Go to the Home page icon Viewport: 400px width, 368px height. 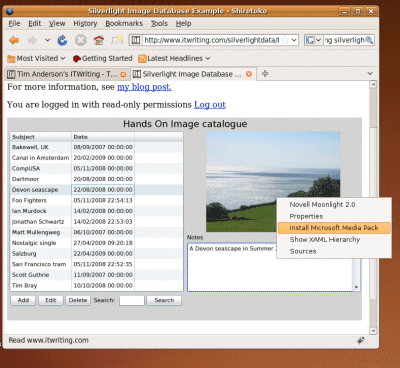(99, 40)
